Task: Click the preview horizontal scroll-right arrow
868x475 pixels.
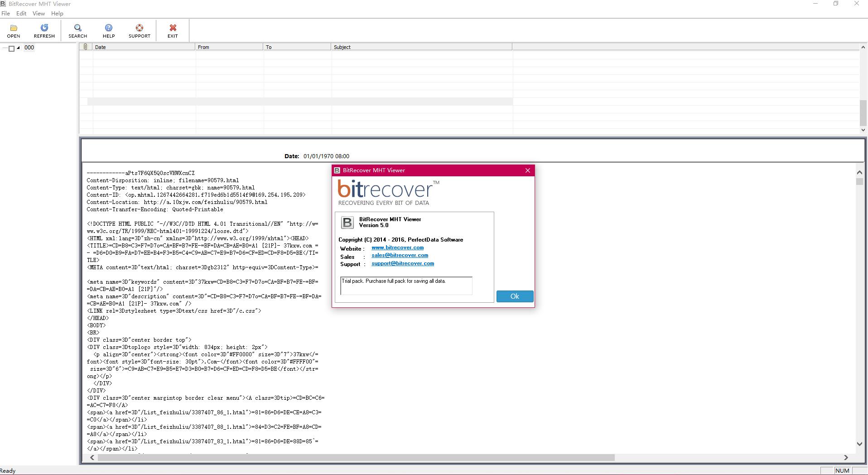Action: point(845,458)
